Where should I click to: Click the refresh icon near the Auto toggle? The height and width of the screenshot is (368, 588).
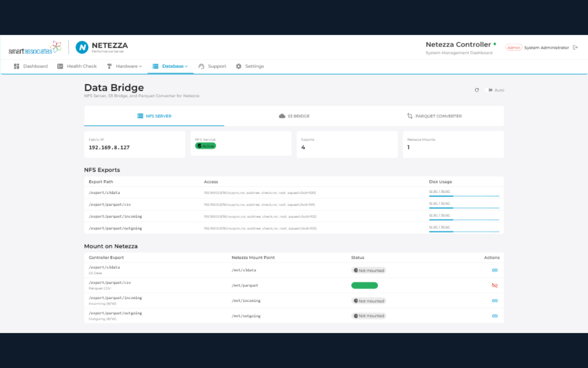[x=477, y=90]
